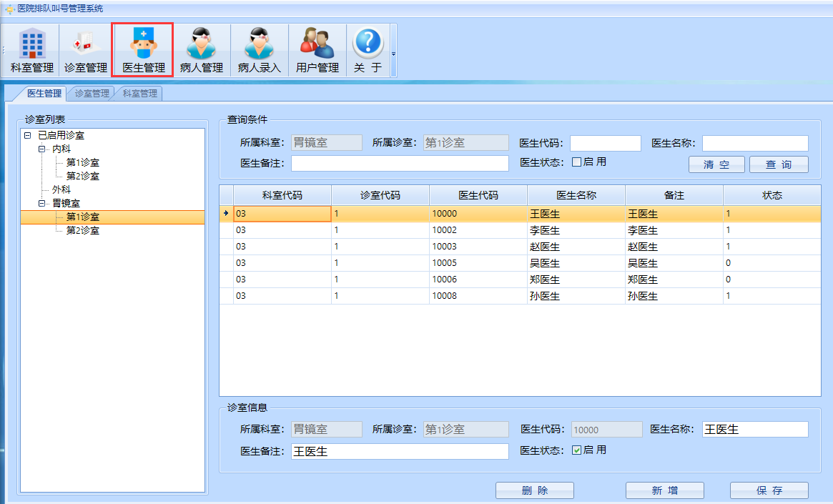Sort by 科室代码 column header
Image resolution: width=833 pixels, height=504 pixels.
[282, 195]
